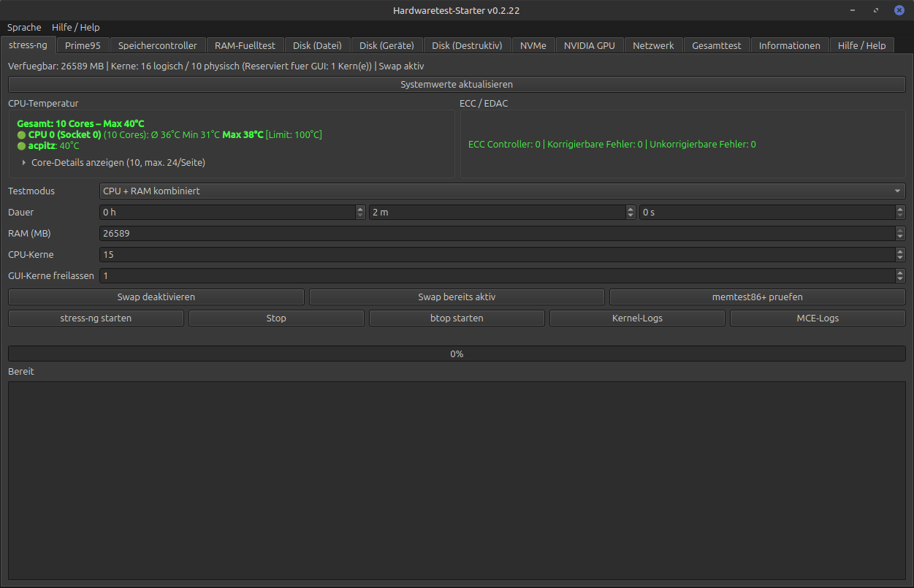Viewport: 914px width, 588px height.
Task: Close the Hardwaretest-Starter window
Action: click(899, 10)
